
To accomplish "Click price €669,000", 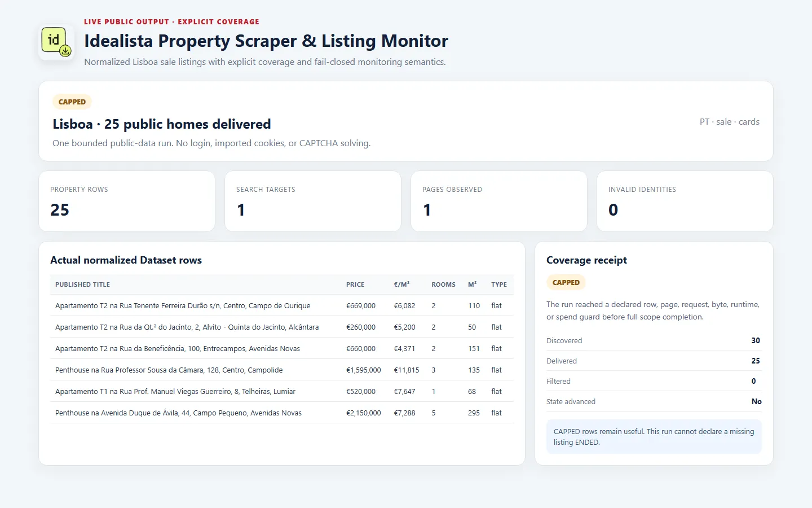I will pyautogui.click(x=361, y=306).
